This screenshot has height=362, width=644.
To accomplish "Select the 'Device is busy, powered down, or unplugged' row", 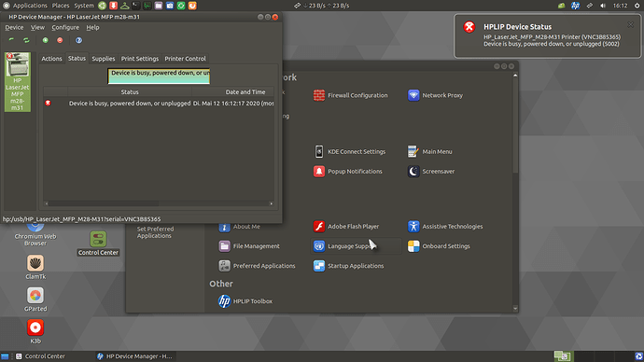I will (159, 104).
